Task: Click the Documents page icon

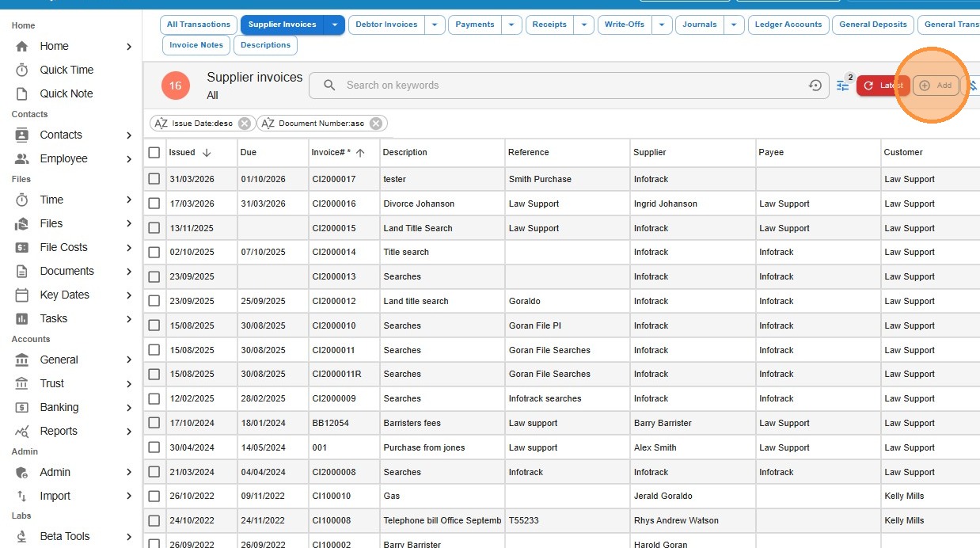Action: (x=22, y=272)
